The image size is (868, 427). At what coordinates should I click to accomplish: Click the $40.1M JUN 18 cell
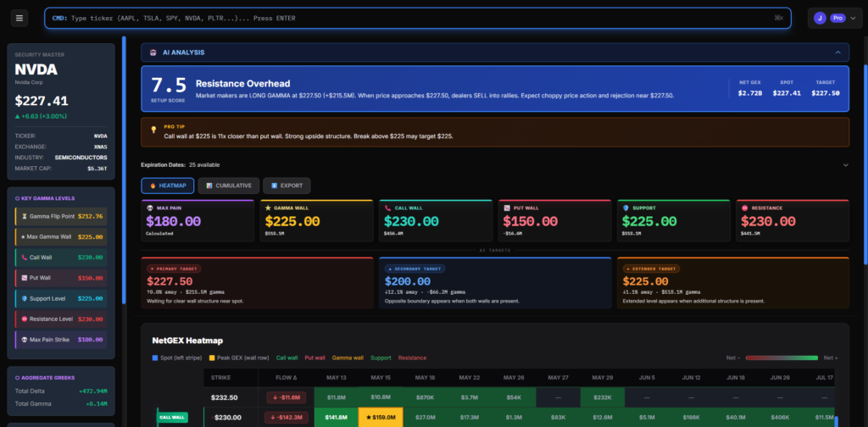click(x=736, y=417)
